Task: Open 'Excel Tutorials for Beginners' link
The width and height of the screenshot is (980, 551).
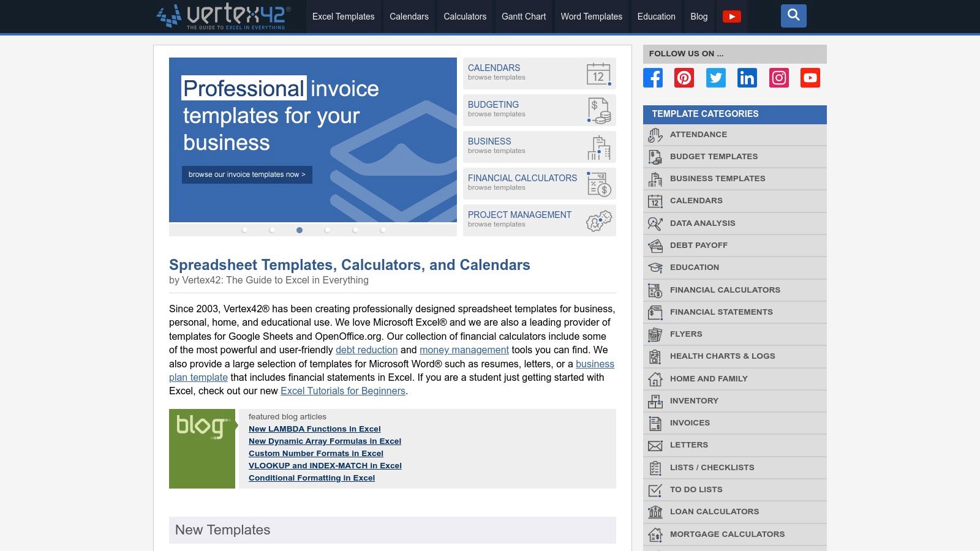Action: pyautogui.click(x=343, y=391)
